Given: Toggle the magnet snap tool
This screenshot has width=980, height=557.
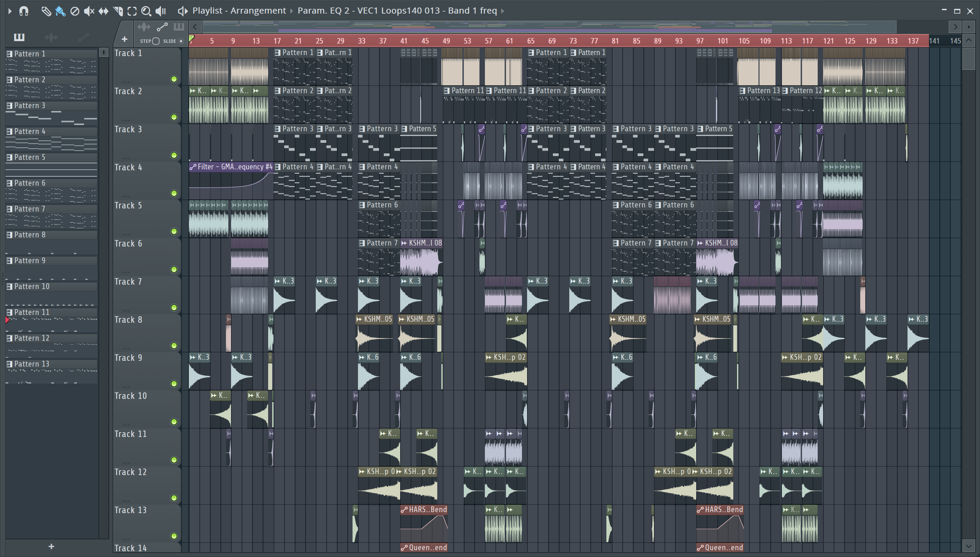Looking at the screenshot, I should [24, 11].
